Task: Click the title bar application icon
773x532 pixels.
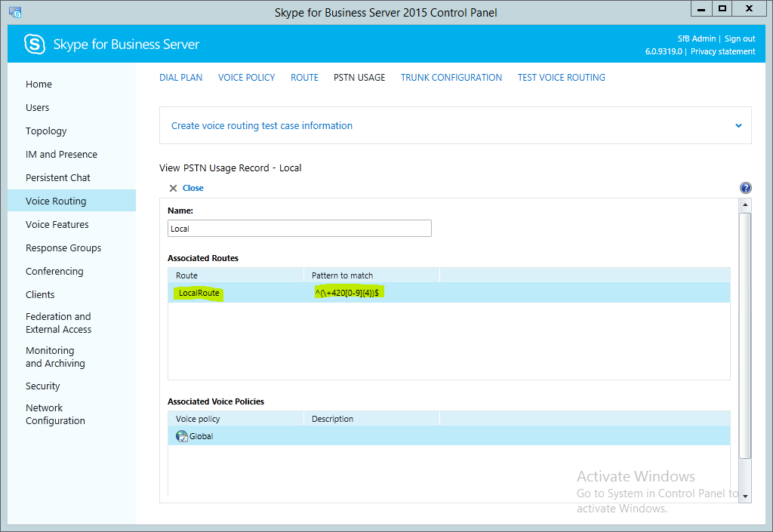Action: (13, 12)
